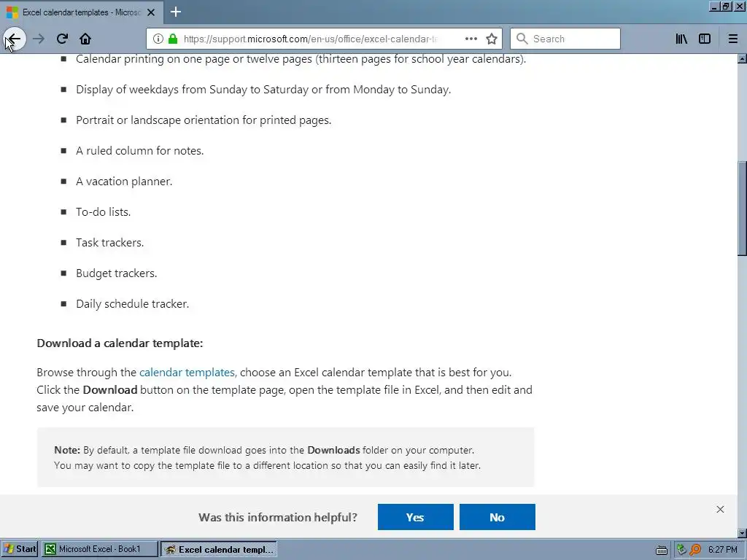Viewport: 747px width, 560px height.
Task: Restore down the Firefox window
Action: pyautogui.click(x=726, y=7)
